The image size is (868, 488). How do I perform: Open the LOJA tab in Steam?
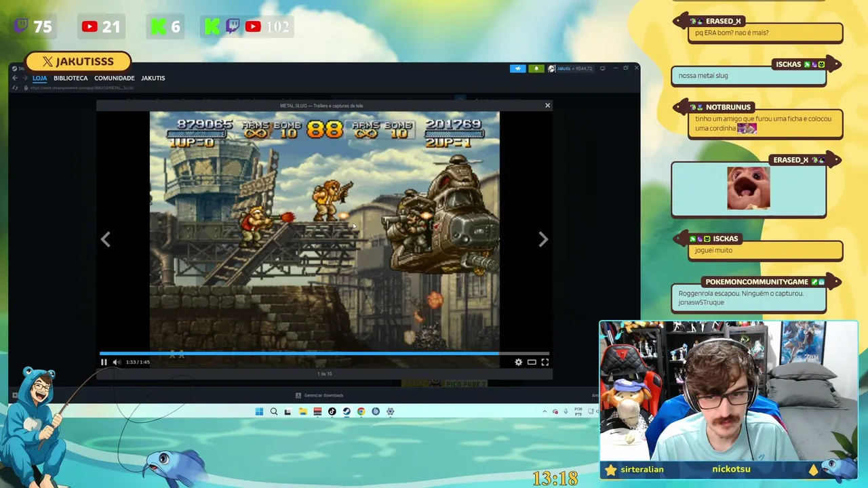point(39,78)
